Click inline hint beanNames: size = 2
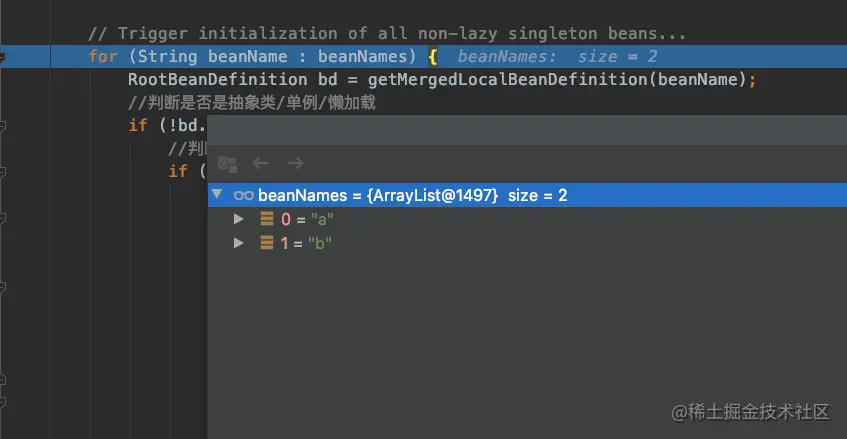The image size is (847, 439). tap(557, 57)
